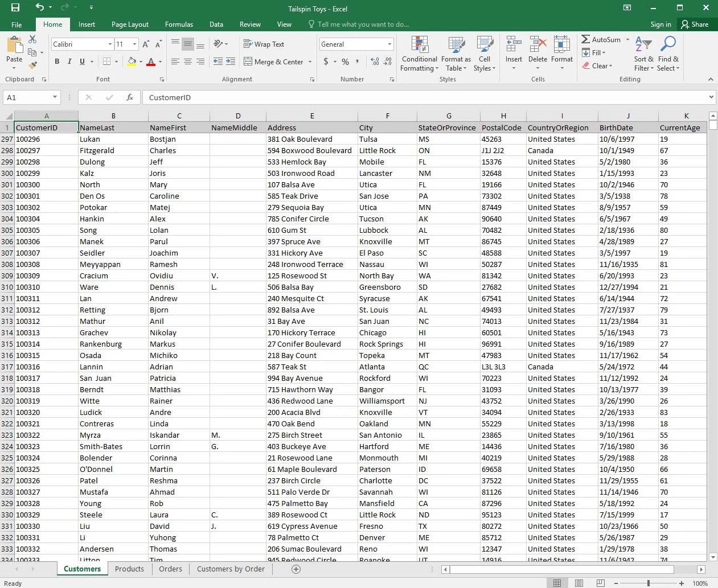Click Sign in link
This screenshot has height=588, width=718.
(x=660, y=24)
